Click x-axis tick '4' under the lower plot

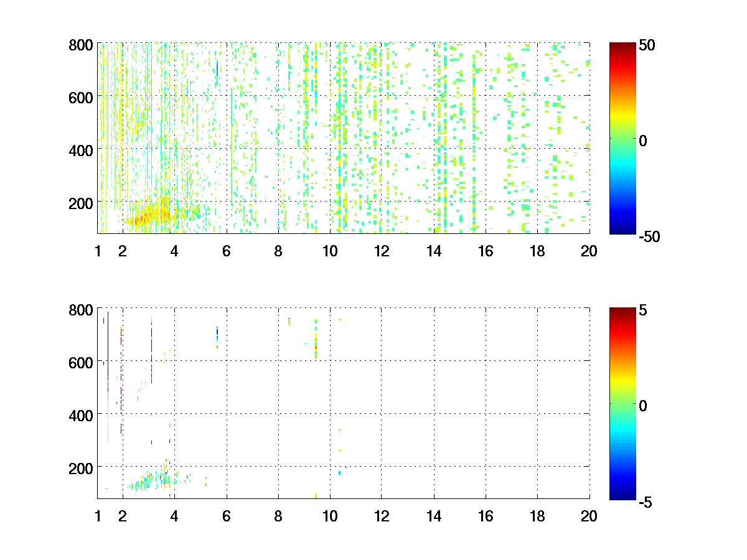(x=174, y=516)
